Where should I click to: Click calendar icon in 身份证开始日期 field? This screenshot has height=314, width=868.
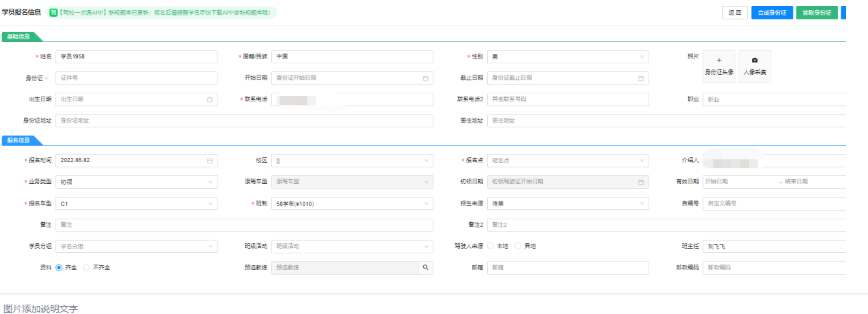click(x=425, y=78)
